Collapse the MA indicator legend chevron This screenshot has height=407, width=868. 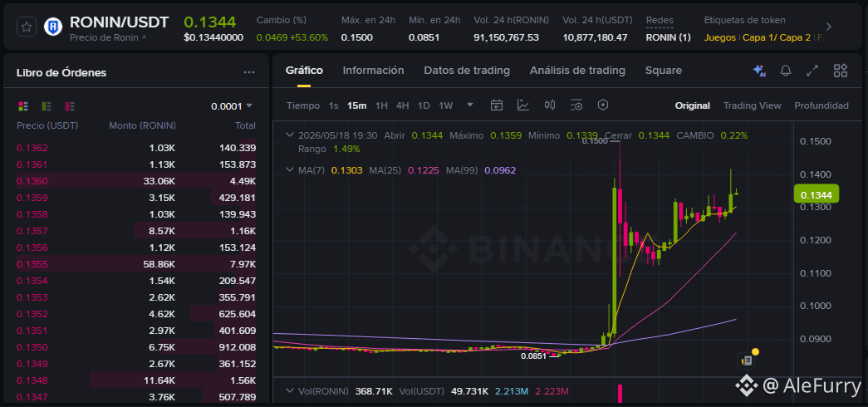coord(290,169)
